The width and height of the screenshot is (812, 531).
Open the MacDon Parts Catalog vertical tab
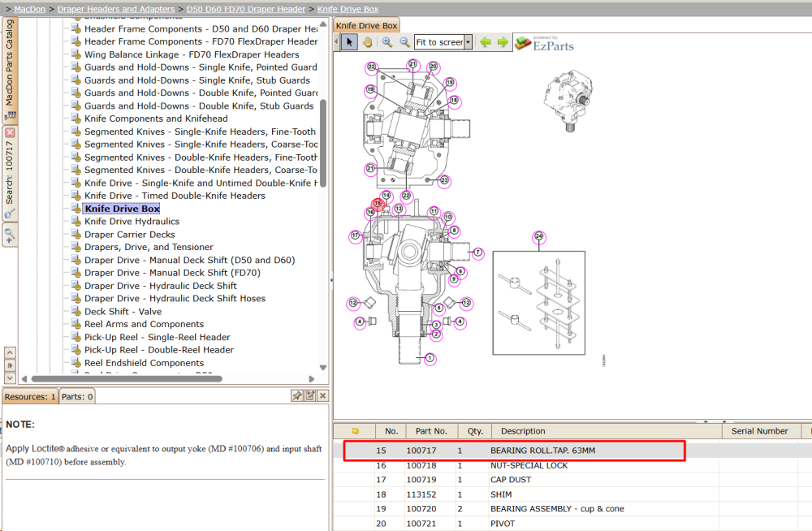tap(10, 70)
